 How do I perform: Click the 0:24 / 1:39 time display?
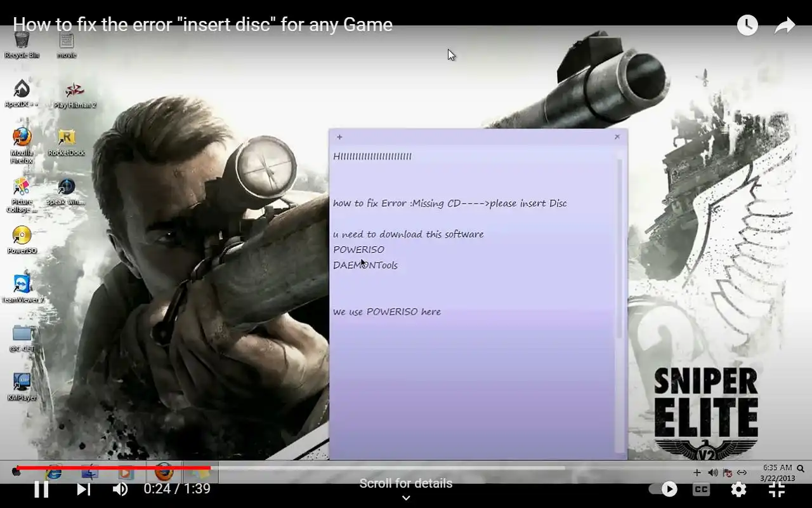(177, 489)
